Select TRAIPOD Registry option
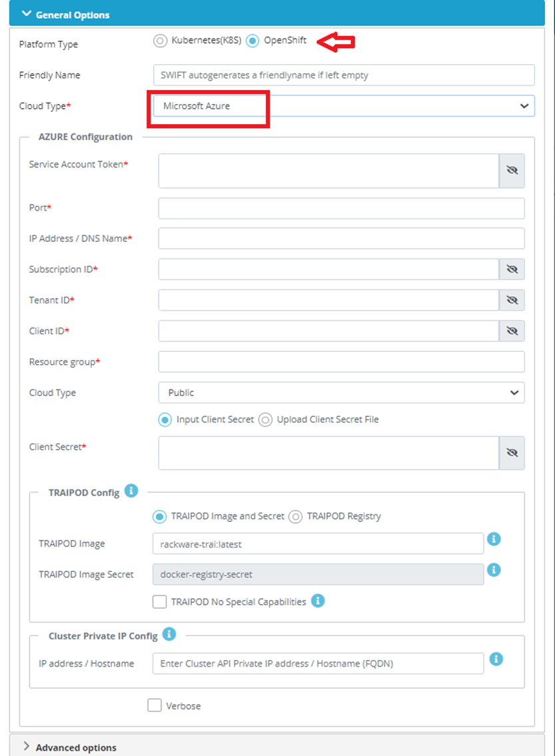Viewport: 555px width, 756px height. point(295,517)
